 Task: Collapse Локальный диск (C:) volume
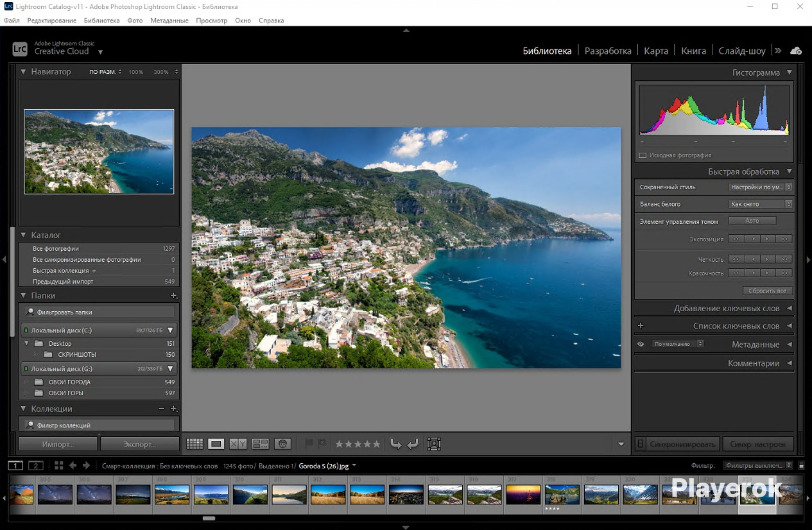point(171,330)
